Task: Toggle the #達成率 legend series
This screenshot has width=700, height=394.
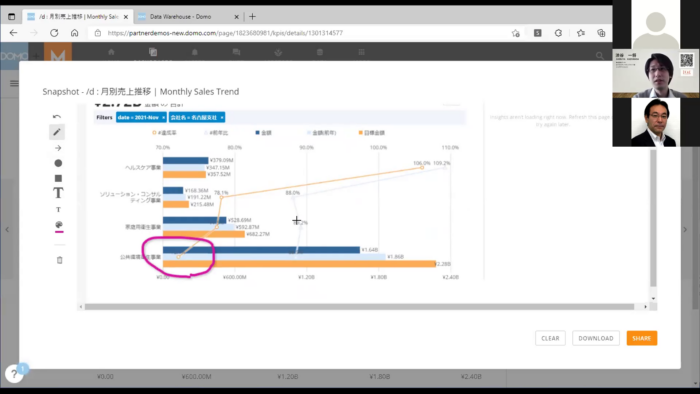Action: click(164, 133)
